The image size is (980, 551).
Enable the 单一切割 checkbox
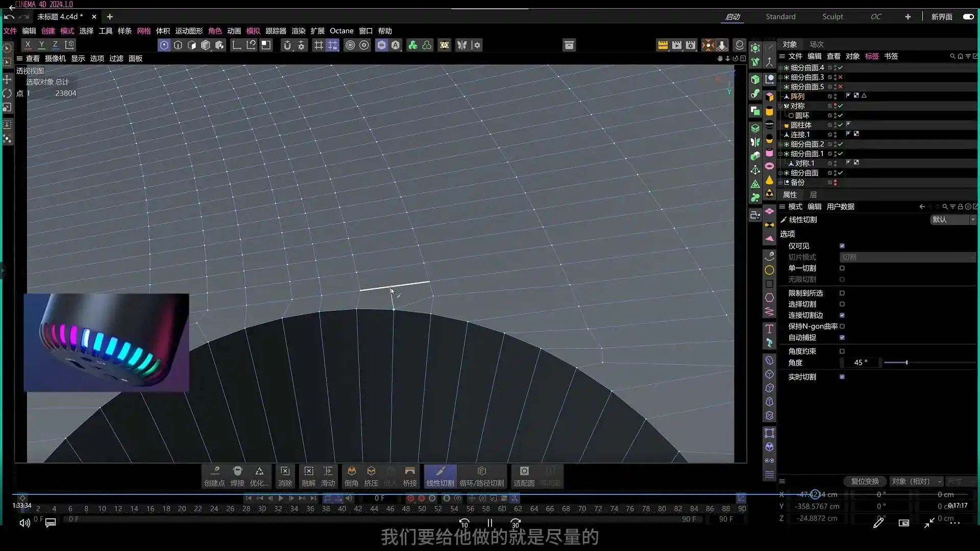click(x=842, y=268)
